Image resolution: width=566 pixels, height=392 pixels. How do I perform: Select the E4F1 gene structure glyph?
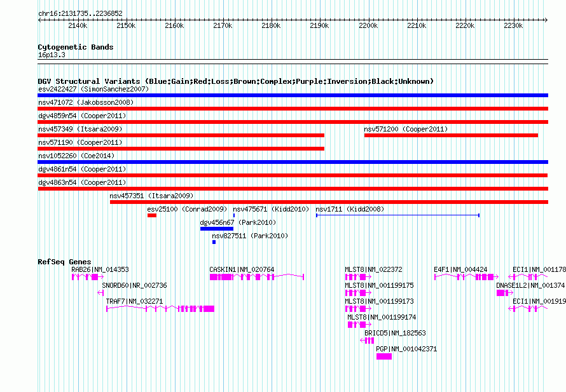pyautogui.click(x=467, y=277)
